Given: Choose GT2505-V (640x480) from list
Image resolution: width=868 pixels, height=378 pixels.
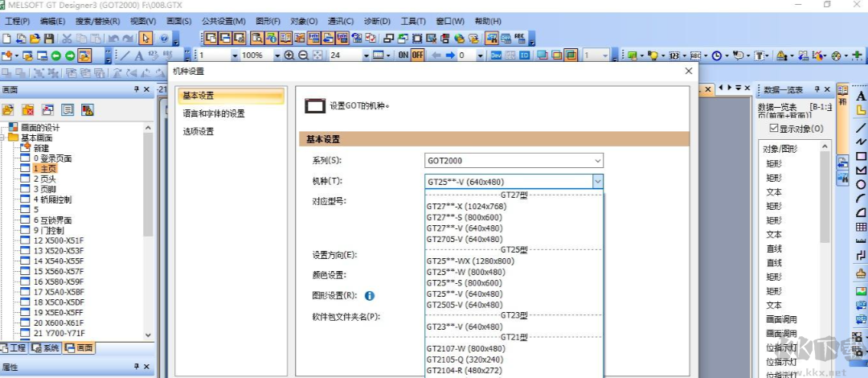Looking at the screenshot, I should (464, 305).
